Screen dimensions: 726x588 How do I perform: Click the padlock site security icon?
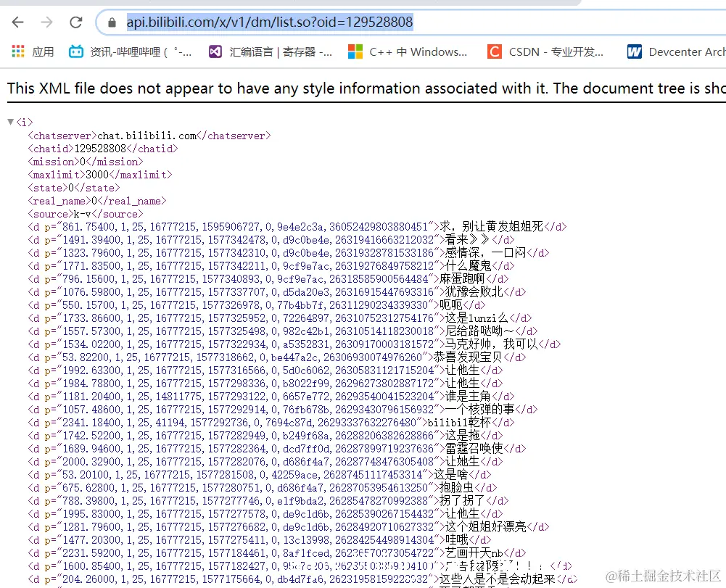112,22
